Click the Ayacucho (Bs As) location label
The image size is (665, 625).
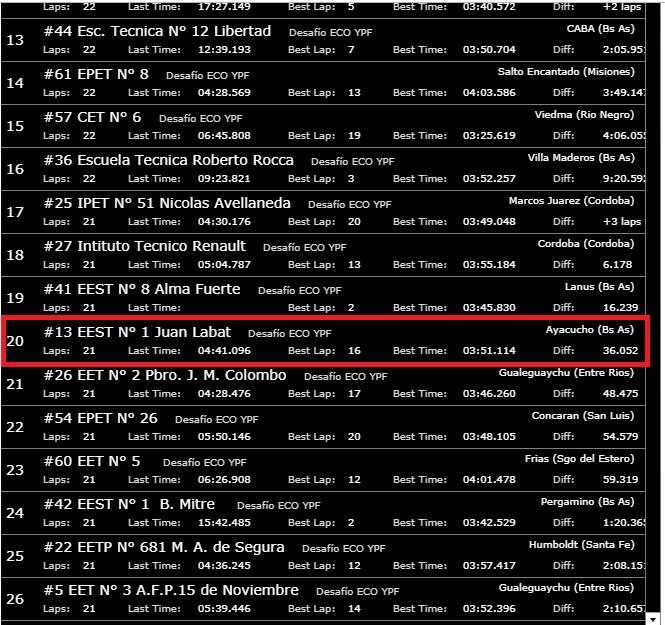pyautogui.click(x=589, y=329)
